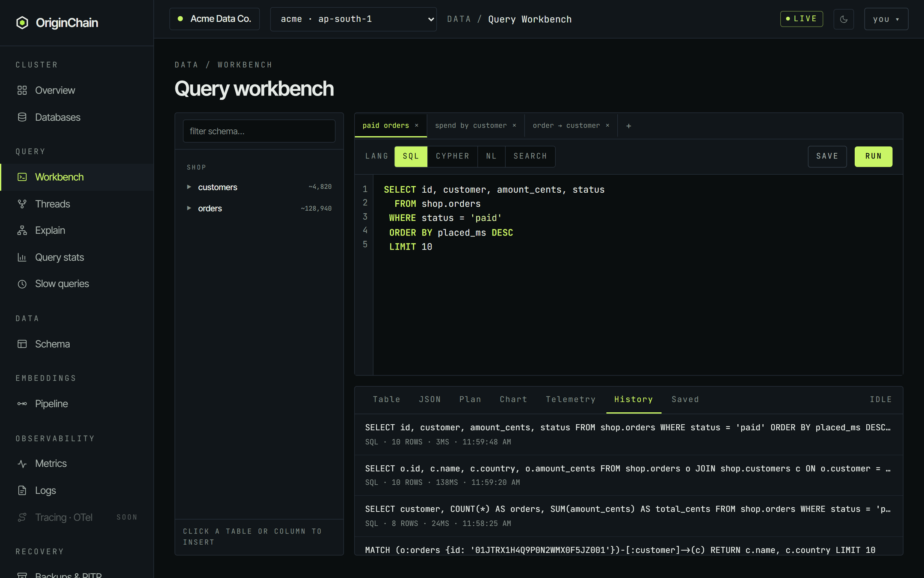Go to Threads in the sidebar

pyautogui.click(x=77, y=204)
